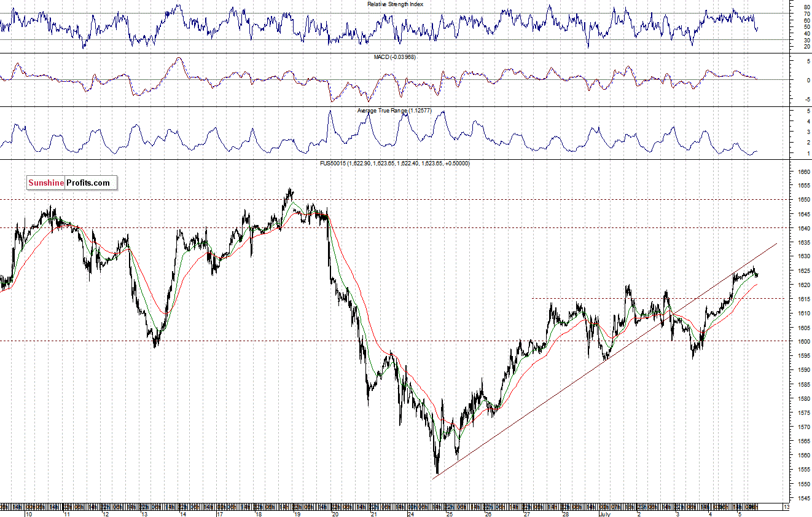Viewport: 812px width, 517px height.
Task: Click the 21 date label on time axis
Action: (373, 513)
